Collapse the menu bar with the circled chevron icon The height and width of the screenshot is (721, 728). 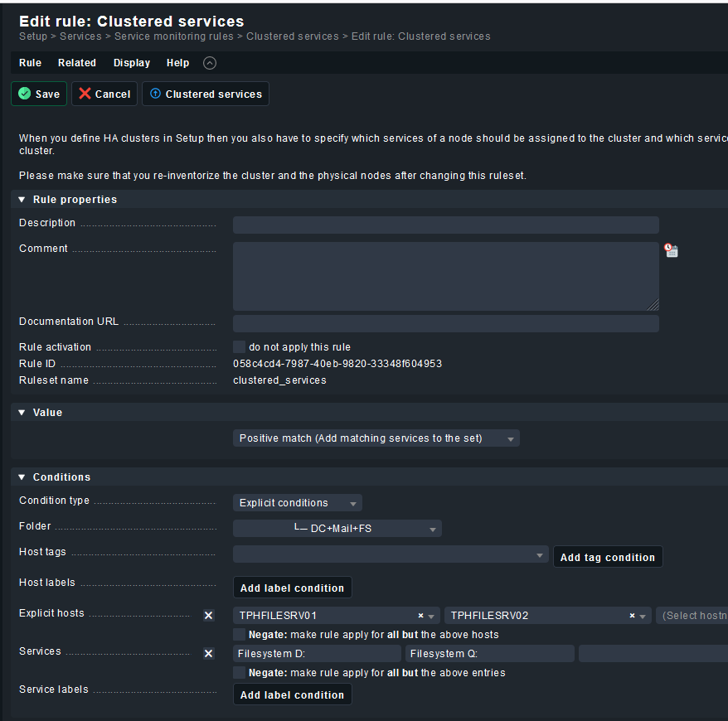pos(209,62)
